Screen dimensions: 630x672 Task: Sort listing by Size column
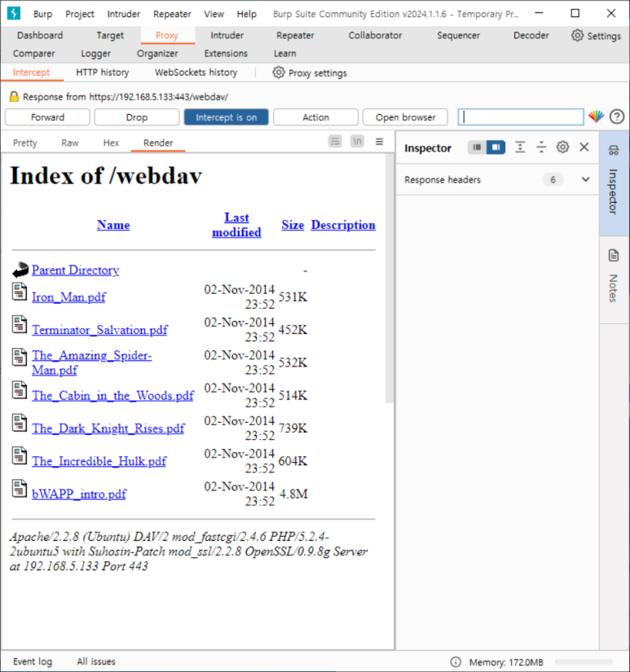[293, 225]
